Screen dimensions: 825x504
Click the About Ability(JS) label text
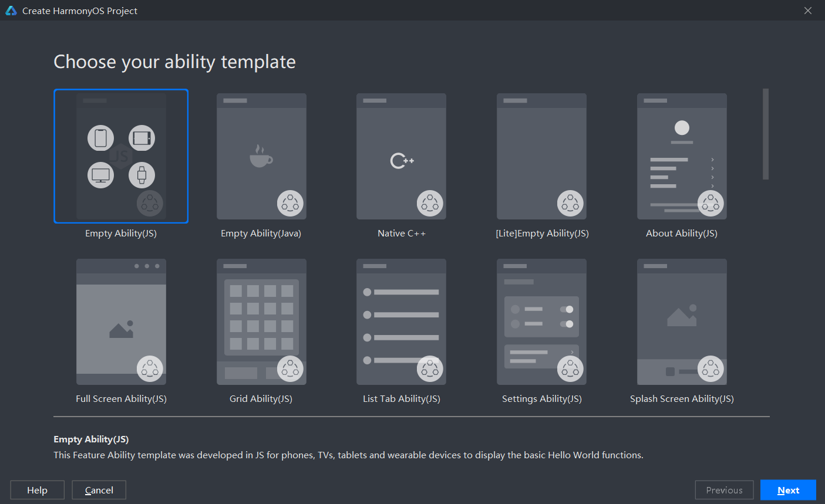pos(682,234)
